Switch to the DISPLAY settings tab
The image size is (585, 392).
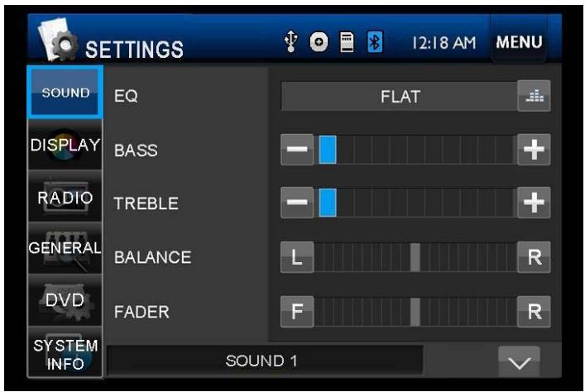point(65,146)
